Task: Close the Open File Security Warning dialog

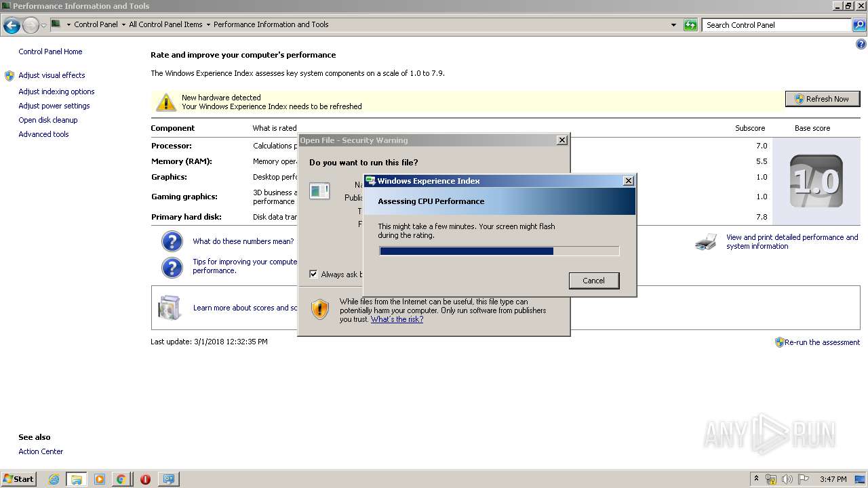Action: coord(561,140)
